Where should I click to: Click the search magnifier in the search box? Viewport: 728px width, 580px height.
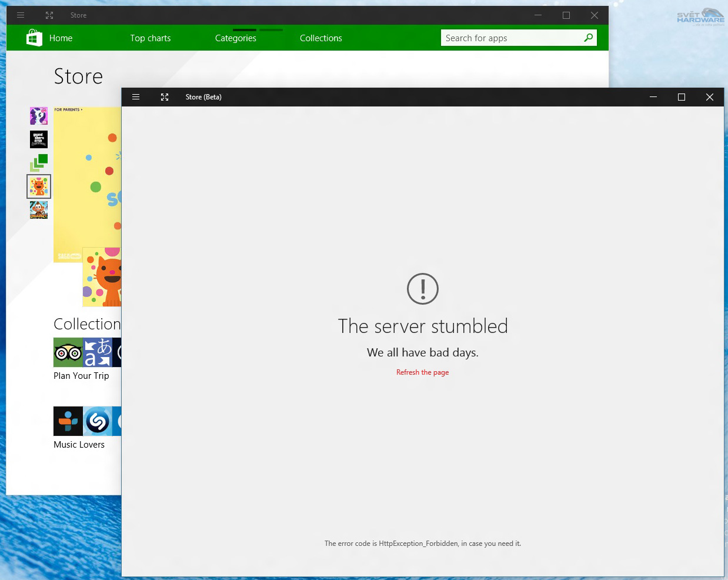pos(588,38)
